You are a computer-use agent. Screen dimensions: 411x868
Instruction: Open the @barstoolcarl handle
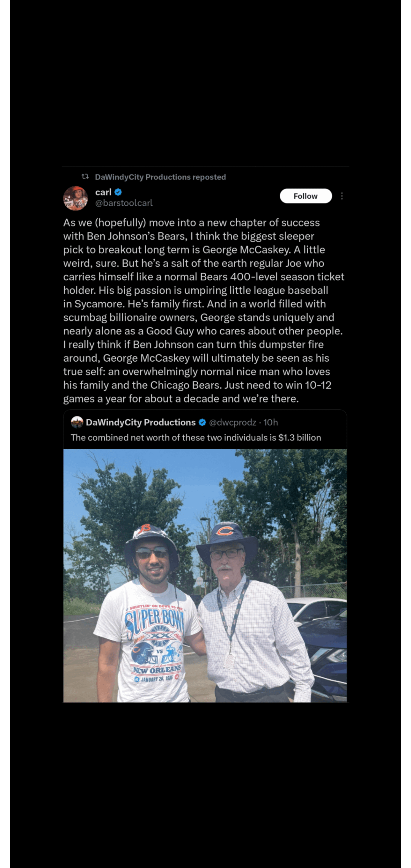(x=124, y=203)
